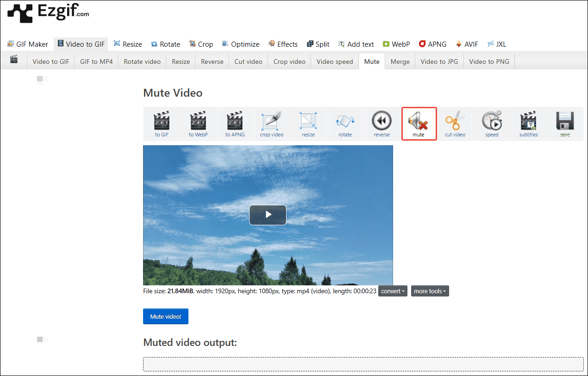Click the 'Mute video!' button
This screenshot has width=588, height=376.
(165, 316)
